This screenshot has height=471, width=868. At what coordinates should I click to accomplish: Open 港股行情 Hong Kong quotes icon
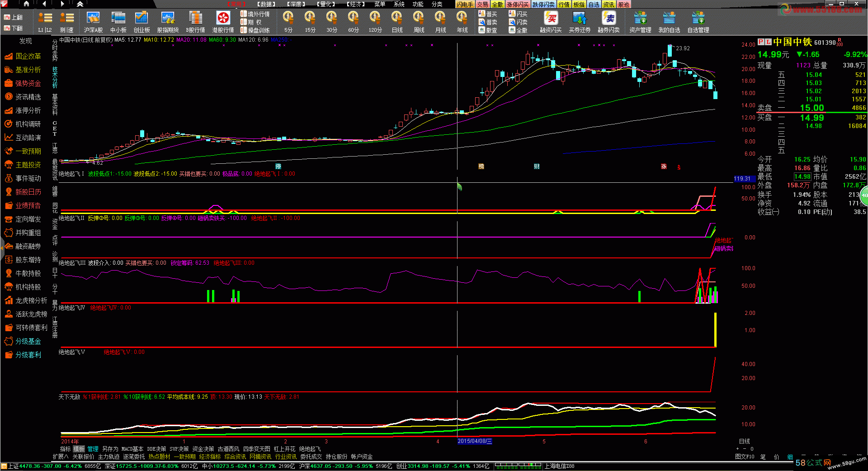(223, 22)
